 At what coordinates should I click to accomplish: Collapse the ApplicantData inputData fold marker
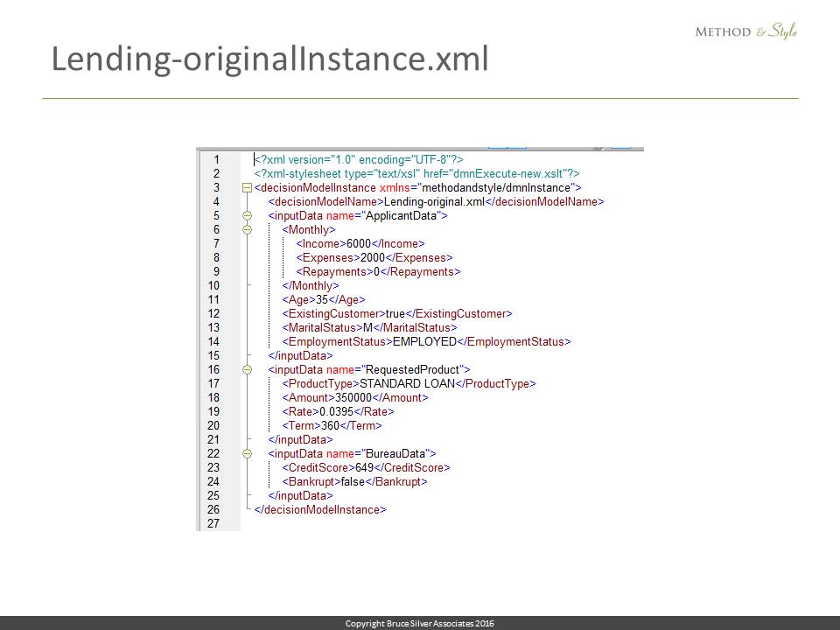coord(247,216)
